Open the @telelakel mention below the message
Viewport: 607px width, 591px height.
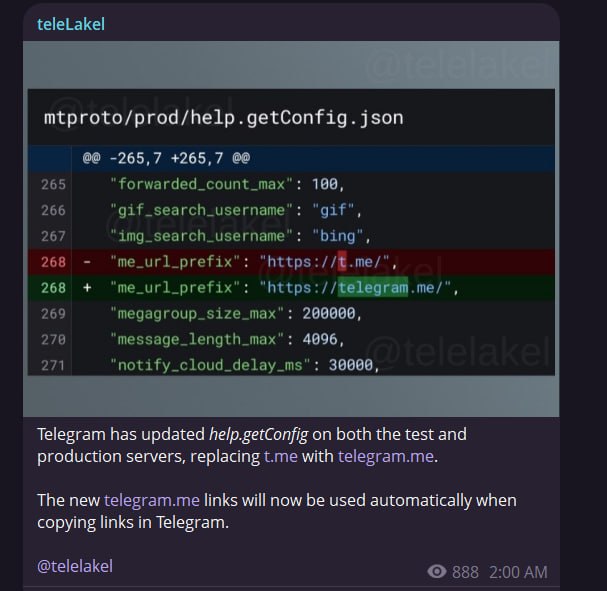[75, 566]
